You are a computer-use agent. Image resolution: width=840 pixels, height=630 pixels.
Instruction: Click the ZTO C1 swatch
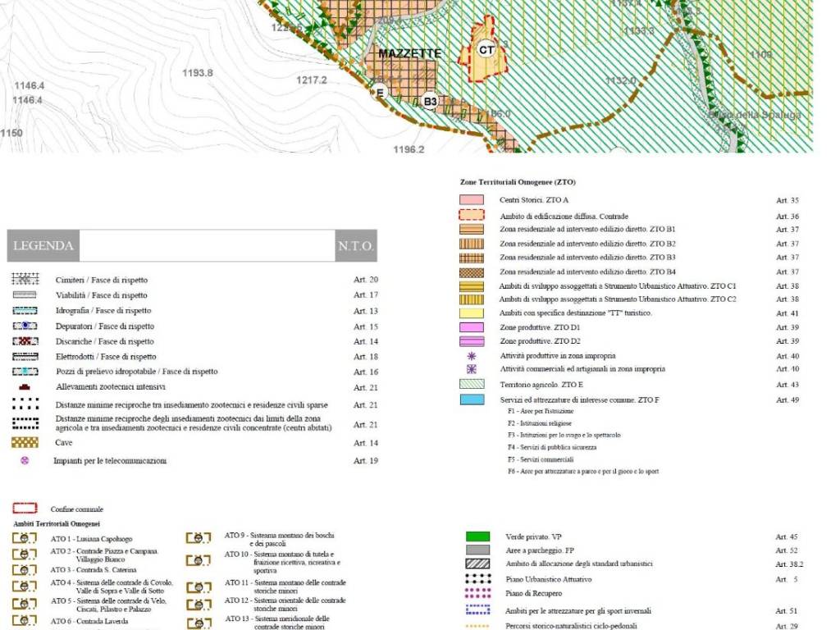(x=472, y=286)
